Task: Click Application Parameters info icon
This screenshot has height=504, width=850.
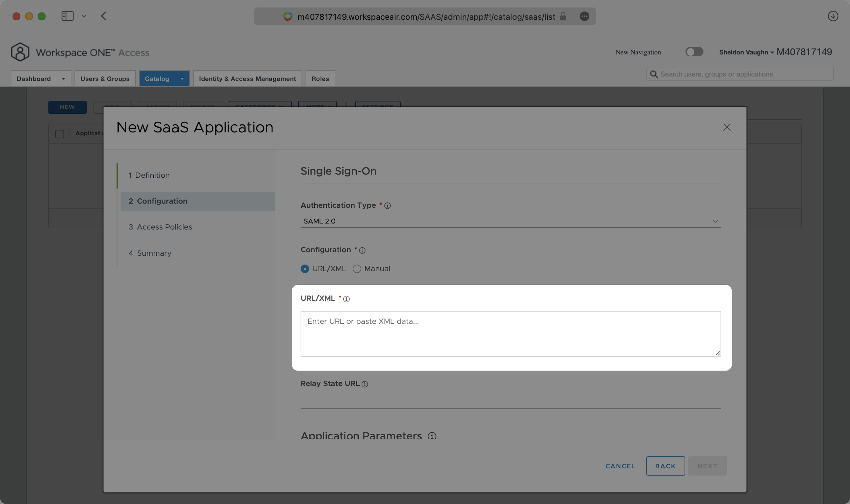Action: click(x=432, y=436)
